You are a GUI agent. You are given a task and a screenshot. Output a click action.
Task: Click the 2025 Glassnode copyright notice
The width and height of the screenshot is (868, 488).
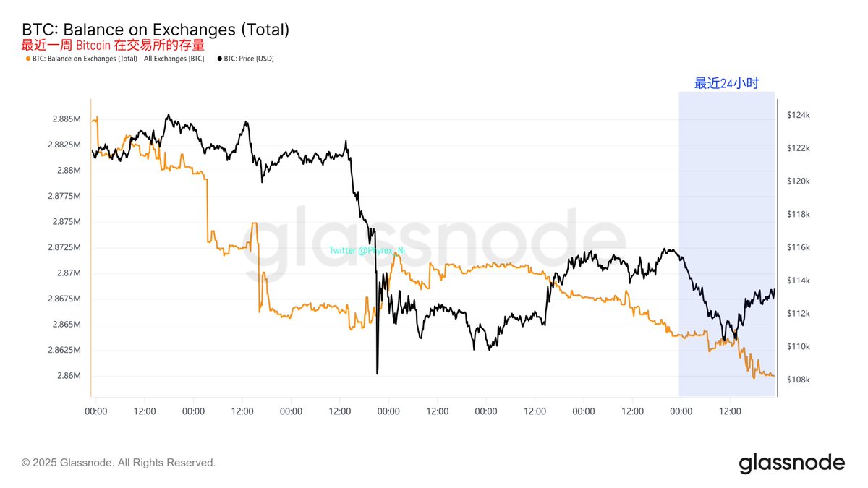click(x=119, y=463)
